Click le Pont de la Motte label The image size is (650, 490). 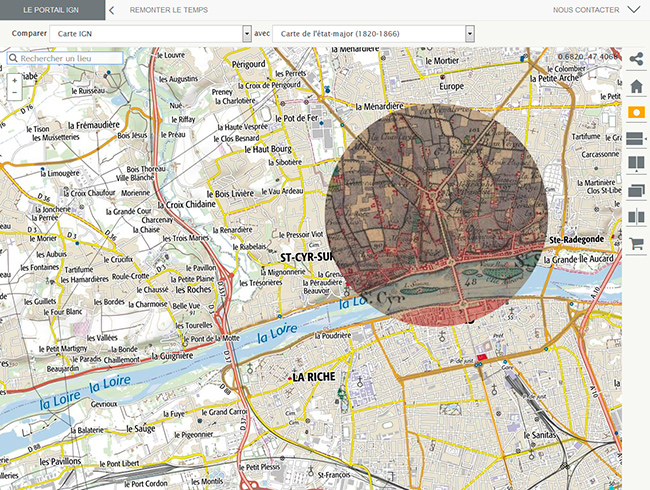pyautogui.click(x=211, y=338)
